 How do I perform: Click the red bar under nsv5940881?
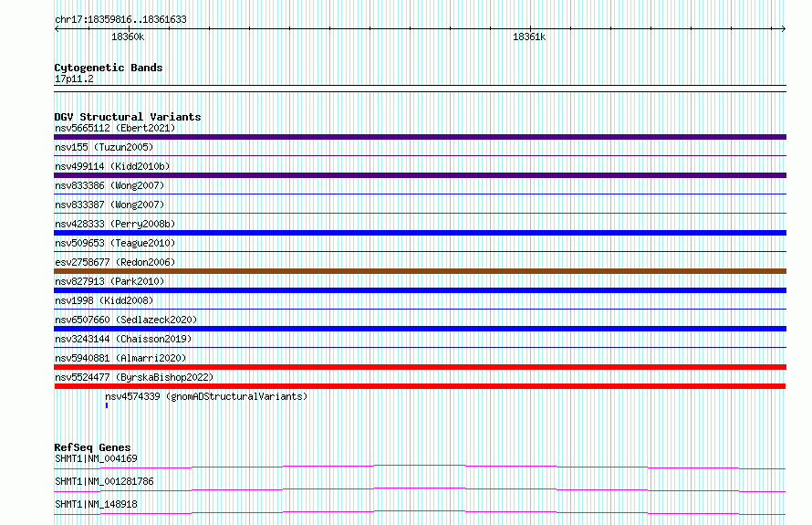pos(420,367)
